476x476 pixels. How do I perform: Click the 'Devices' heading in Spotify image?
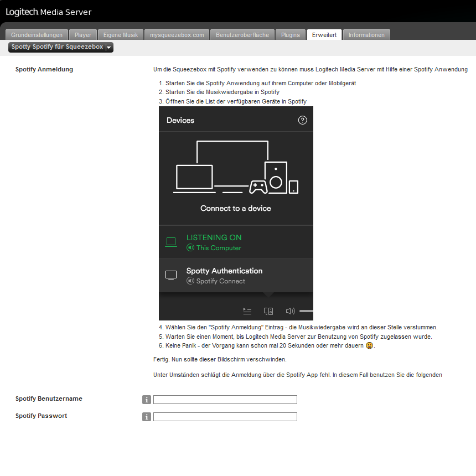(180, 120)
